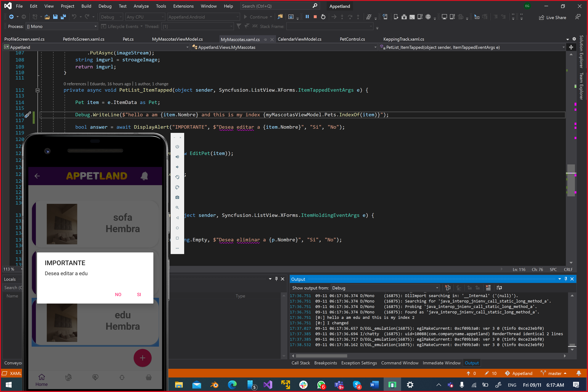Start a Live Share session
This screenshot has height=392, width=588.
coord(552,17)
